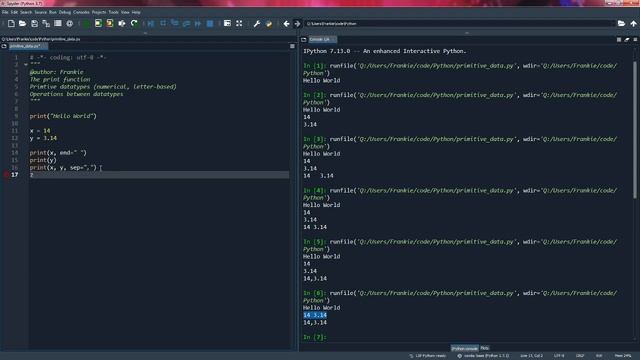This screenshot has height=360, width=640.
Task: Switch to the Plots bottom tab
Action: coord(484,348)
